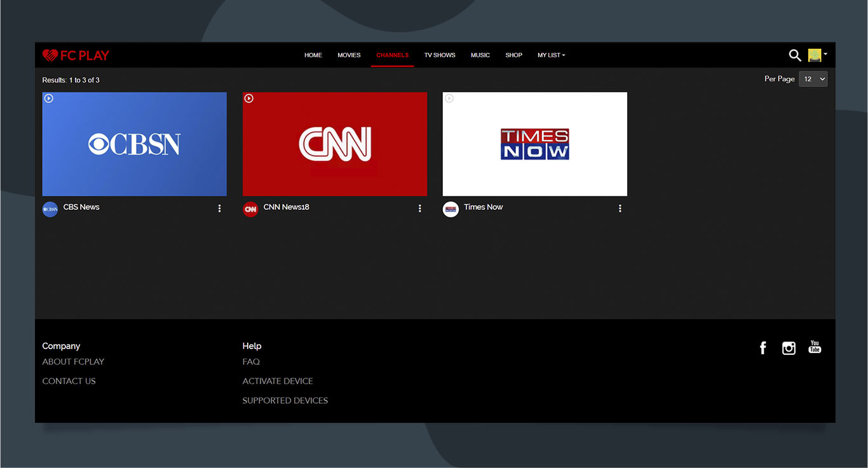Viewport: 868px width, 468px height.
Task: Switch to the Movies tab
Action: coord(349,55)
